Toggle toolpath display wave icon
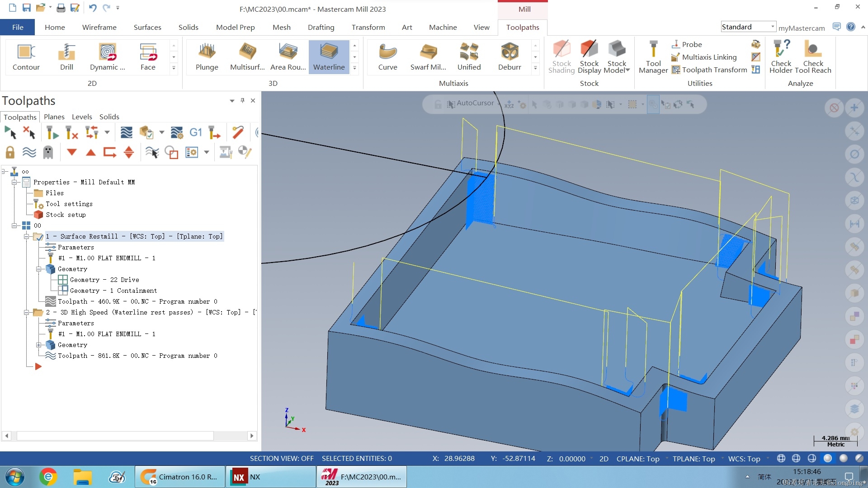The image size is (868, 488). point(29,152)
